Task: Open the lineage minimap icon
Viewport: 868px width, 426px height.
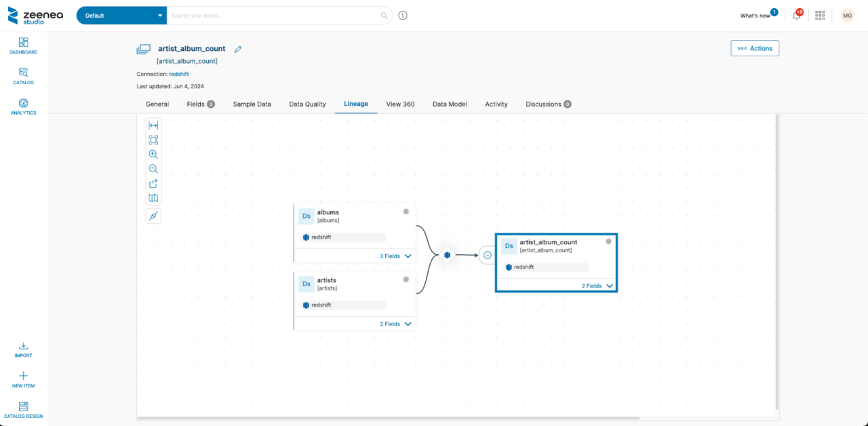Action: coord(153,197)
